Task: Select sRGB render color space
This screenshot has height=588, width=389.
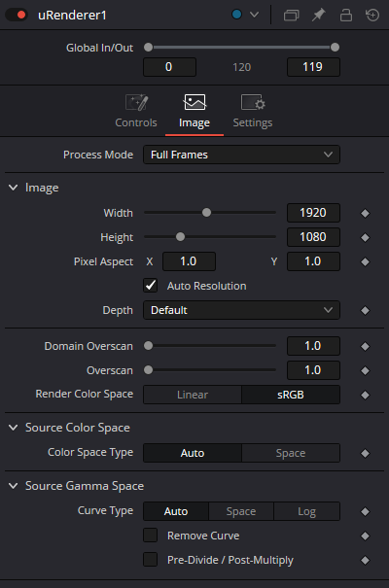Action: pos(291,395)
